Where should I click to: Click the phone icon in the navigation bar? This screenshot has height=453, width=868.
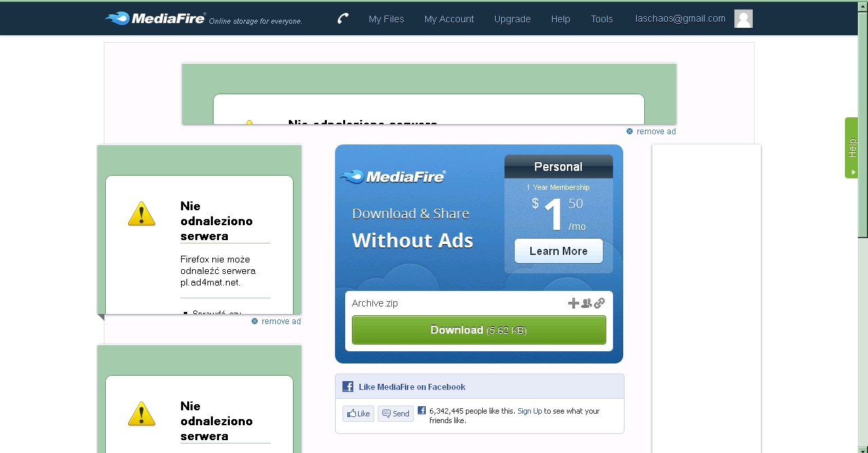tap(343, 18)
